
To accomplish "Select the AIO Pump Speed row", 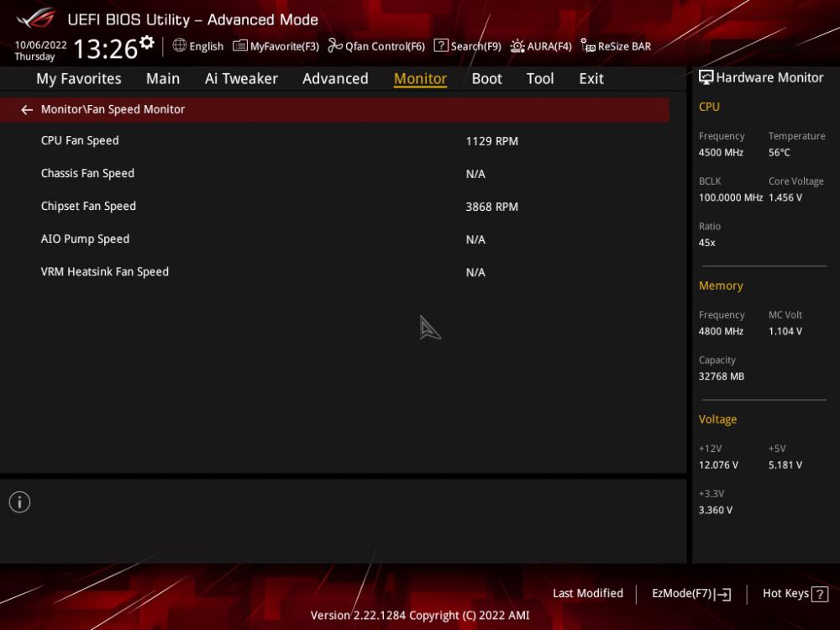I will tap(334, 239).
